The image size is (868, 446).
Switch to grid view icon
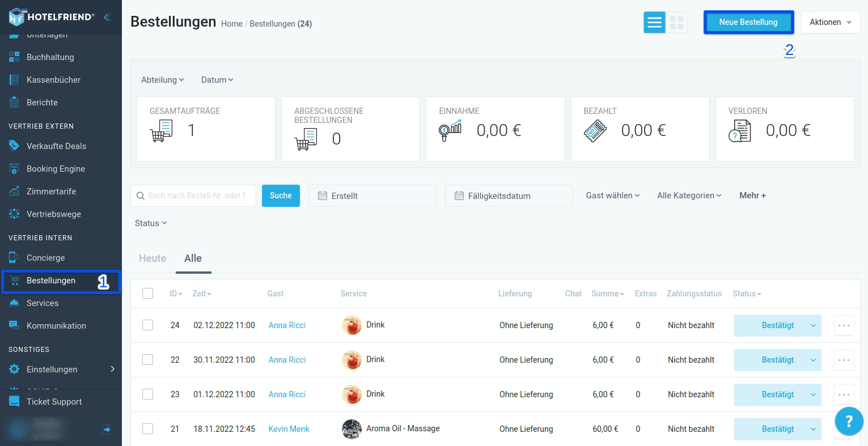pyautogui.click(x=676, y=23)
